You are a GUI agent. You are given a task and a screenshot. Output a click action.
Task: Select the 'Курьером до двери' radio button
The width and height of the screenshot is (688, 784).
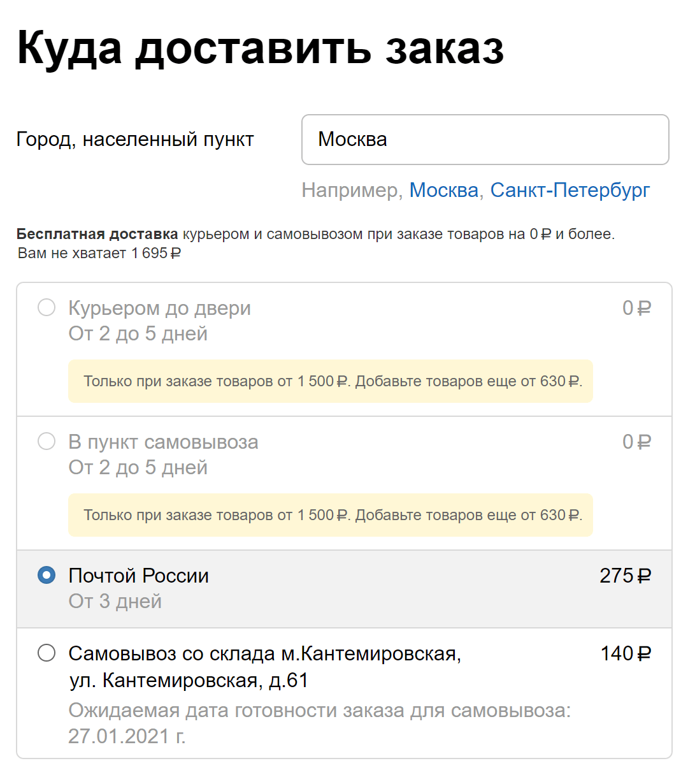(x=47, y=308)
